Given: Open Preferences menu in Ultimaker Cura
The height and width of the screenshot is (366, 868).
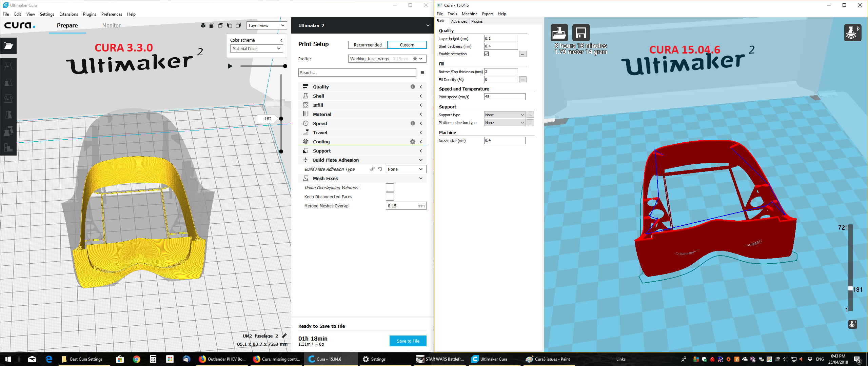Looking at the screenshot, I should tap(112, 14).
